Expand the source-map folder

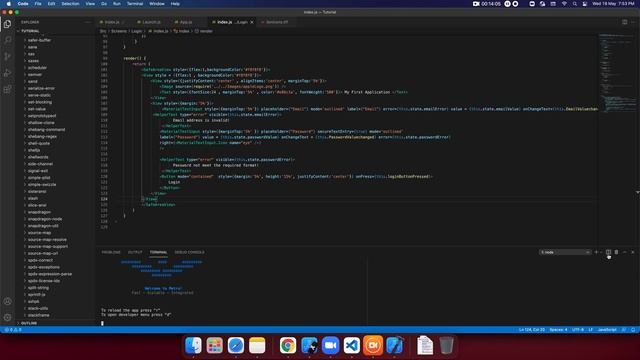point(39,233)
